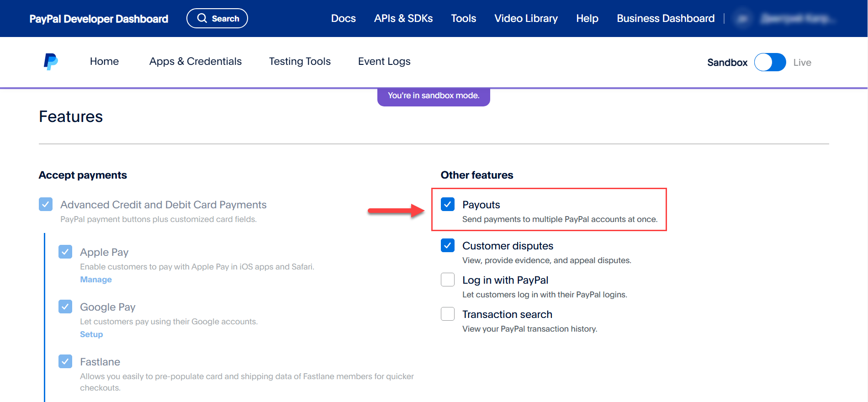Toggle Advanced Credit and Debit Card Payments checkbox
This screenshot has height=402, width=868.
[x=46, y=204]
